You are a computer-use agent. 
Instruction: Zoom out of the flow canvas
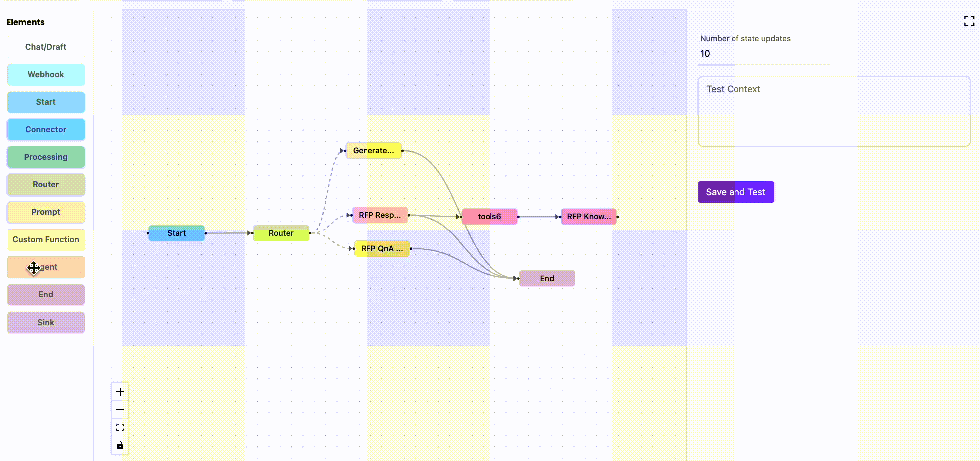[120, 409]
